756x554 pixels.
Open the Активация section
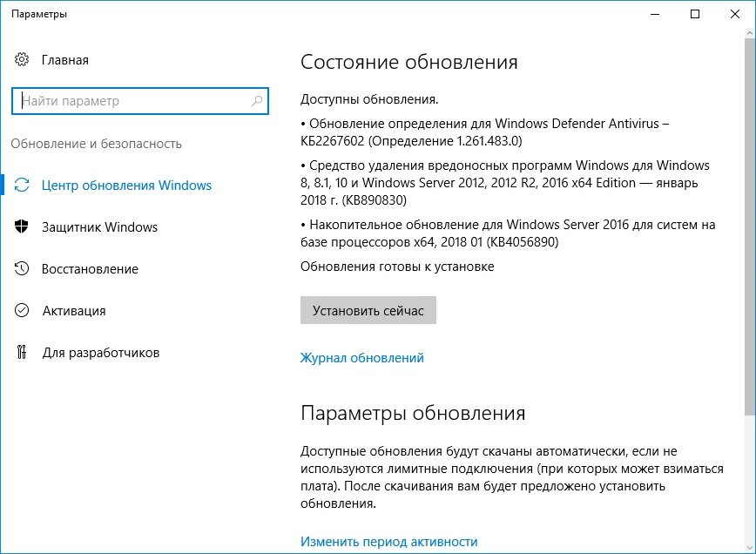point(74,310)
